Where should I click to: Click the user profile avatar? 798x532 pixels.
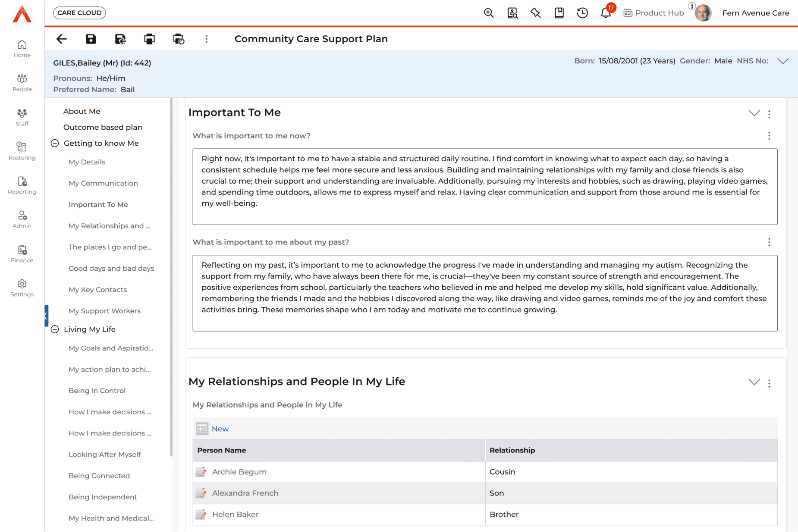tap(703, 13)
